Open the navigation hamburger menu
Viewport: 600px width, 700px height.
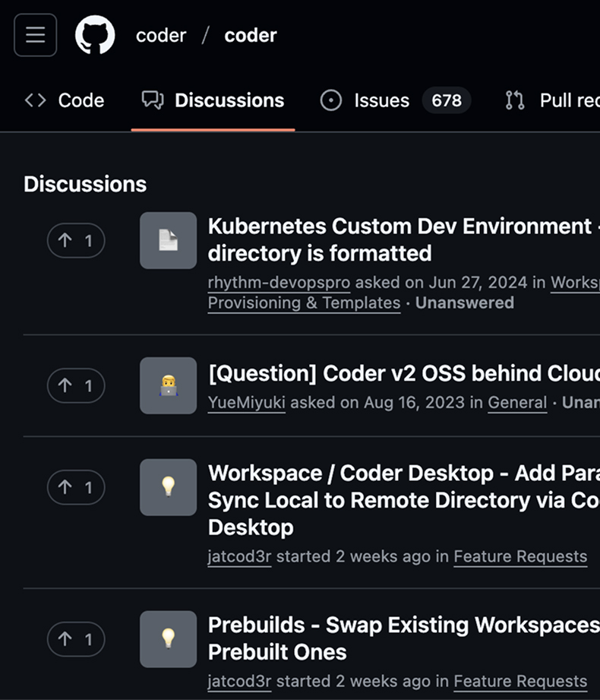click(x=35, y=34)
